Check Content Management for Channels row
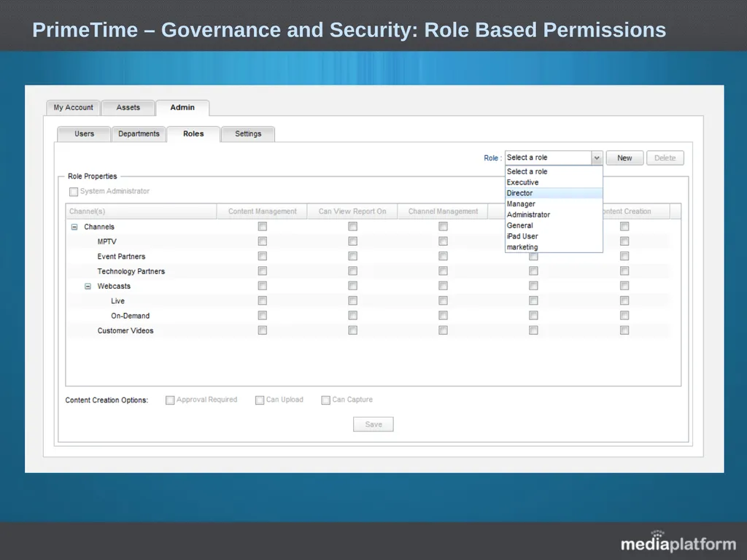The width and height of the screenshot is (747, 560). coord(263,227)
